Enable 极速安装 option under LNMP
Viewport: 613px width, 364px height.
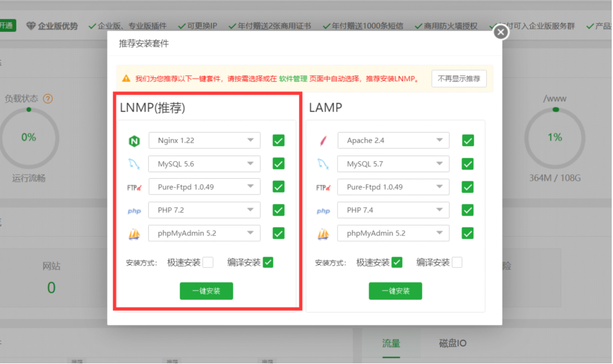[x=208, y=263]
